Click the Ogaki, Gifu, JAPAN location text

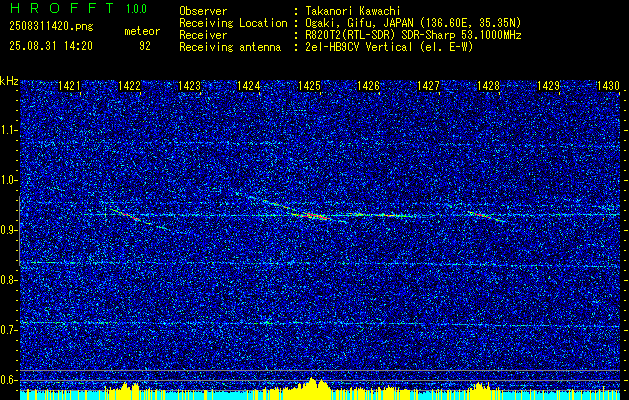coord(413,23)
